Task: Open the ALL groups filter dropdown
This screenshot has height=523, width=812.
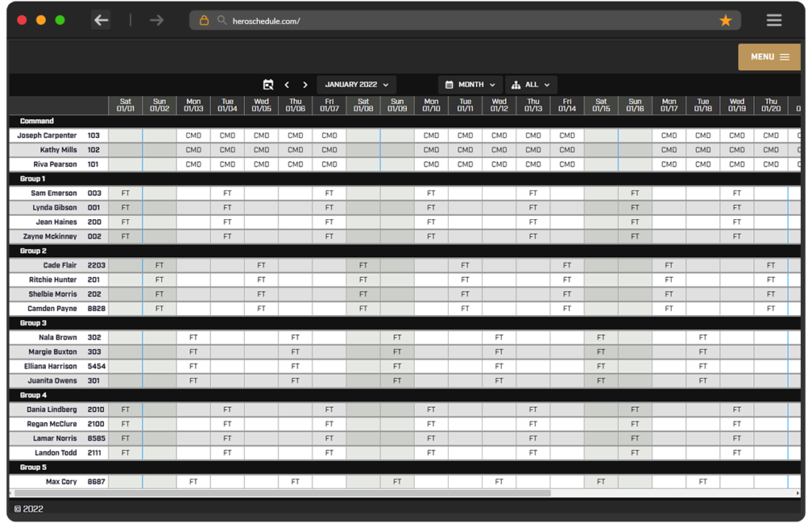Action: pyautogui.click(x=531, y=84)
